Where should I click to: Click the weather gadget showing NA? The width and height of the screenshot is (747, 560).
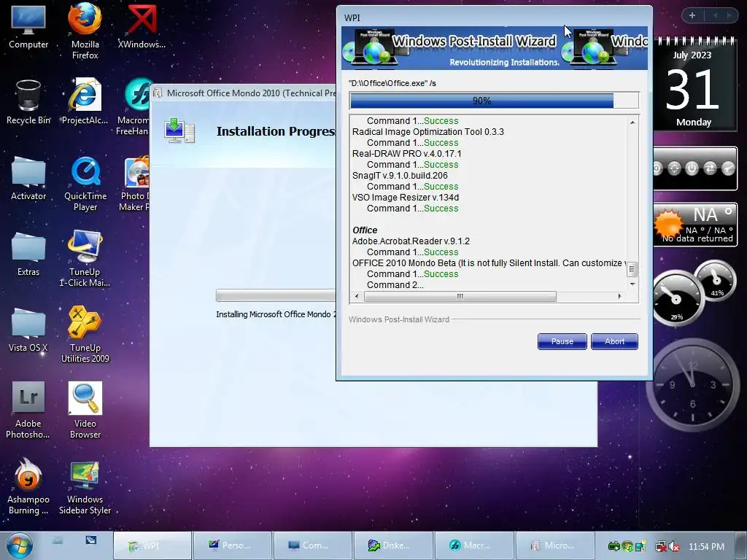(695, 225)
